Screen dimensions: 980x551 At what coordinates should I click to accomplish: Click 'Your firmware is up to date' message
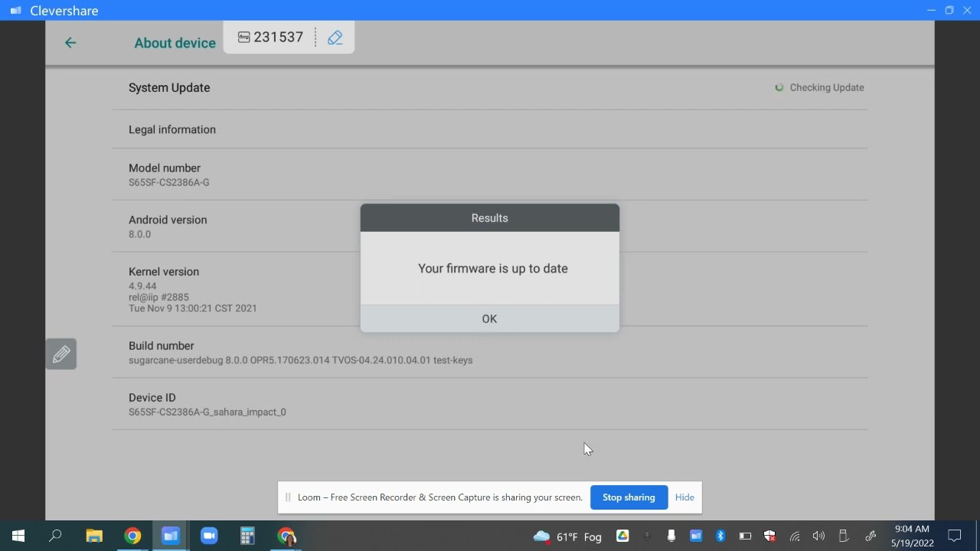point(493,269)
